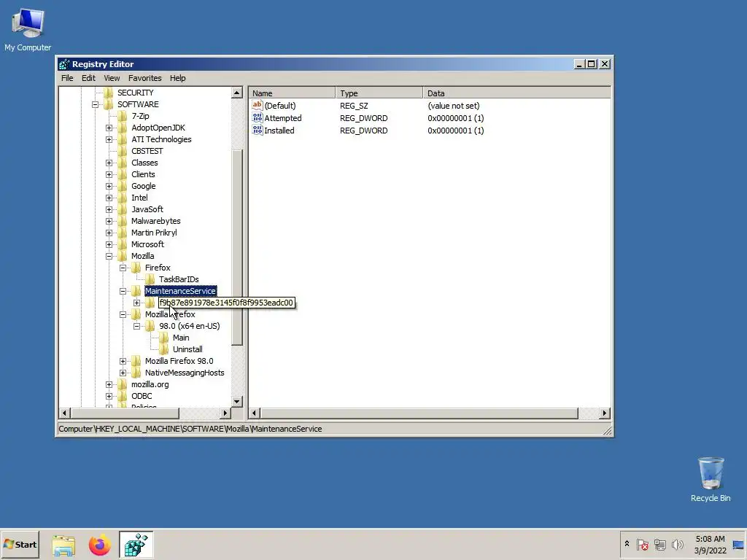
Task: Click the Attempted DWORD value icon
Action: click(x=258, y=117)
